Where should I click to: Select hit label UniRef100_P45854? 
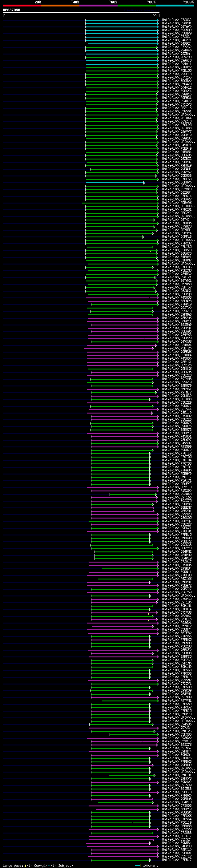click(x=177, y=152)
